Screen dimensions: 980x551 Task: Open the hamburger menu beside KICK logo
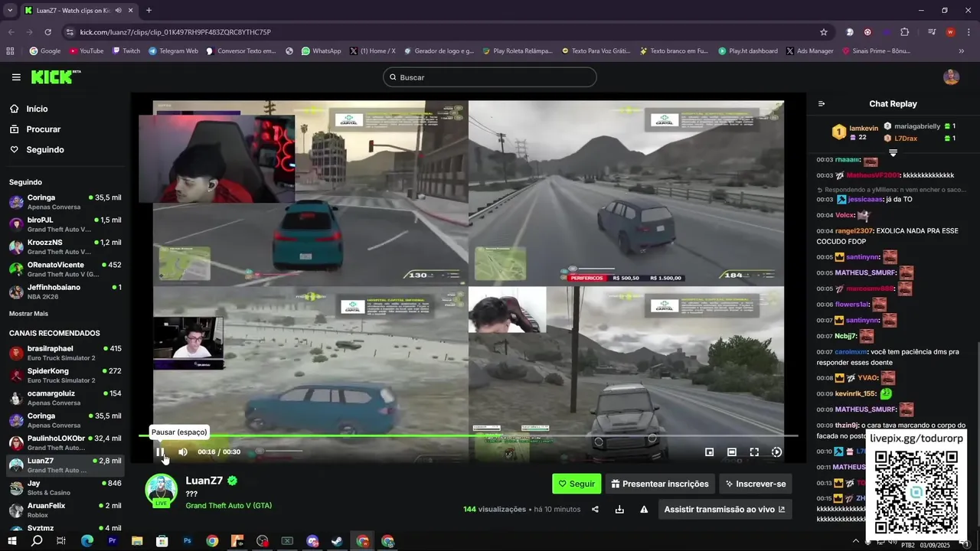point(16,77)
